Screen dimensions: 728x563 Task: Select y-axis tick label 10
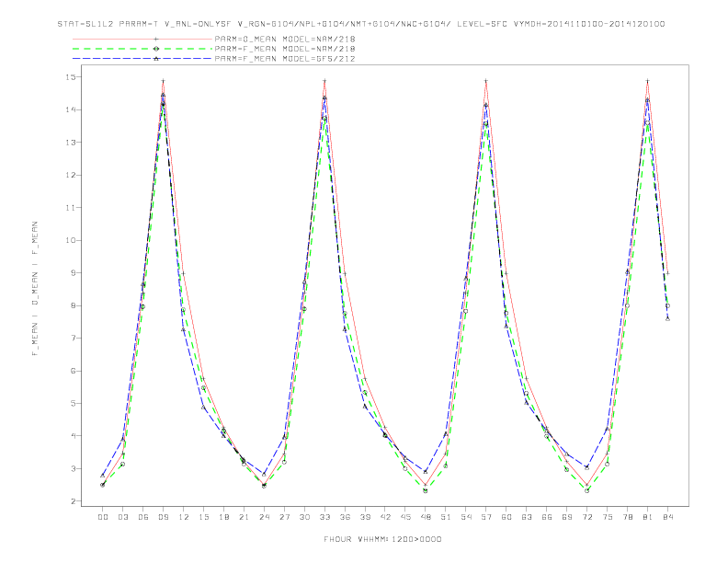(x=71, y=240)
